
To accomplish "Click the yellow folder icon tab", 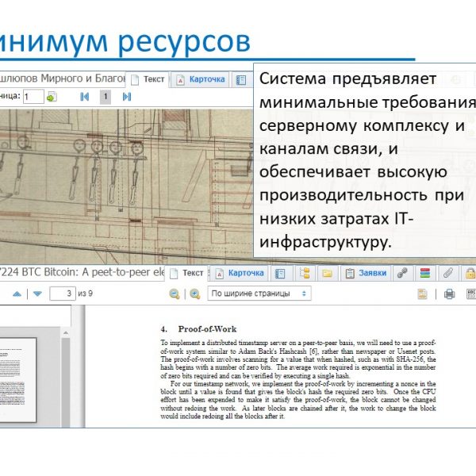I will [x=326, y=274].
